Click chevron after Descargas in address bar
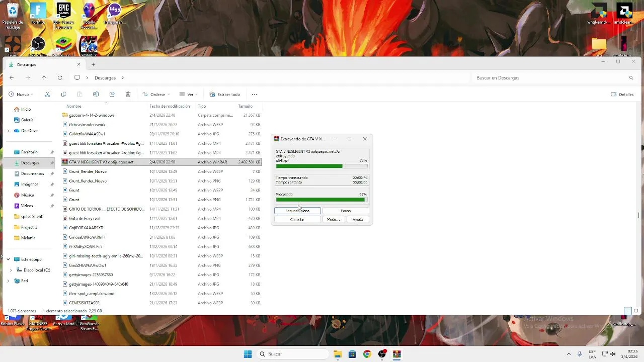Image resolution: width=644 pixels, height=362 pixels. tap(122, 77)
